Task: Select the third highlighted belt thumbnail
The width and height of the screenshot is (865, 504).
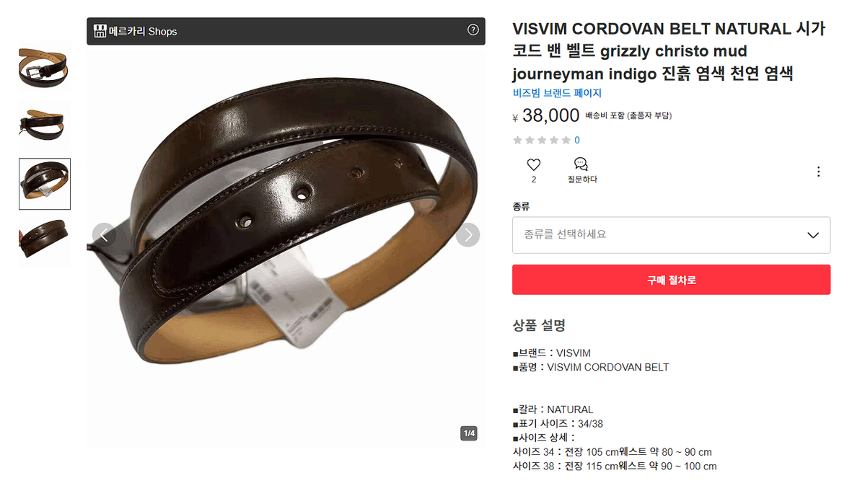Action: click(45, 184)
